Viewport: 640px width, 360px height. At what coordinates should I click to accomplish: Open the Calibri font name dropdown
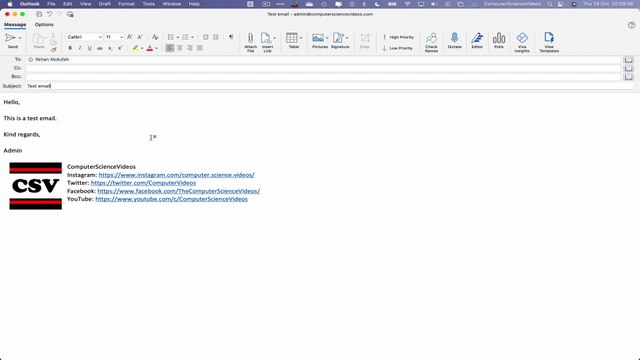(100, 37)
